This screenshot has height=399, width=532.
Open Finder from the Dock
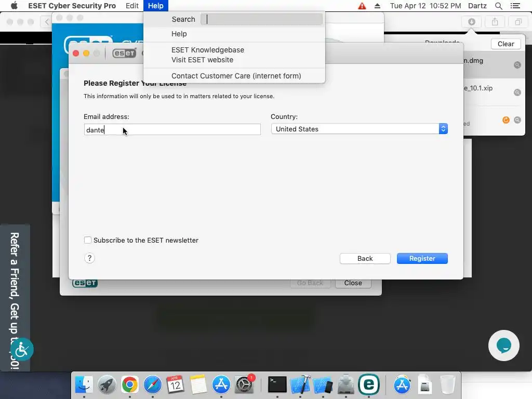coord(84,384)
